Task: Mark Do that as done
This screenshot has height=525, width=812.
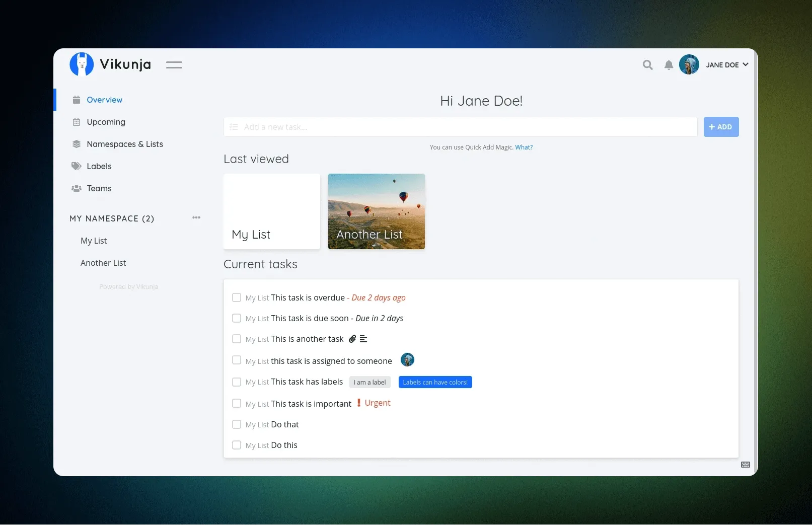Action: [237, 424]
